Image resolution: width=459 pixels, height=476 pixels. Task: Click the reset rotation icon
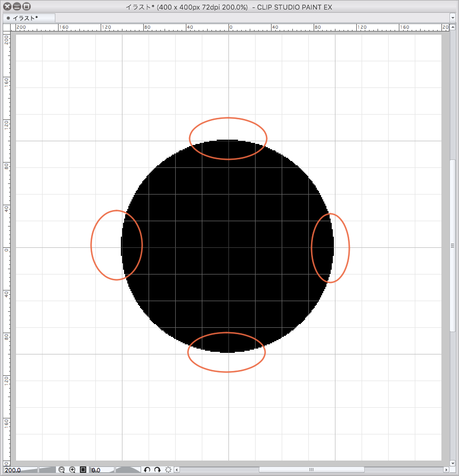pyautogui.click(x=168, y=470)
